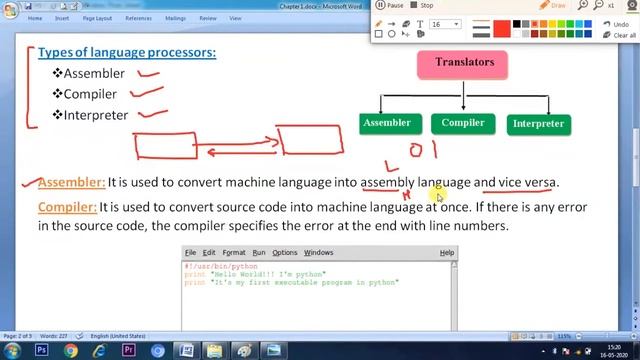
Task: Select the stamp tool beside pointer tool
Action: tap(421, 34)
